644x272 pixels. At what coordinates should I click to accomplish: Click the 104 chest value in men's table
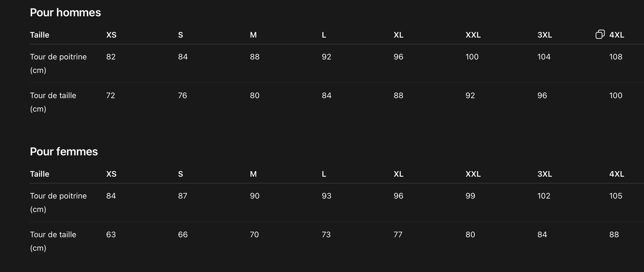[x=544, y=57]
